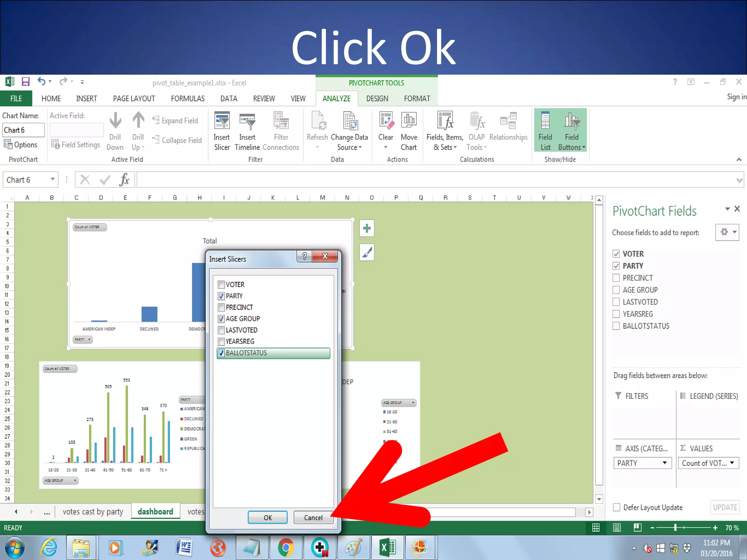Open the PivotChart Fields tools gear
This screenshot has width=747, height=560.
point(727,232)
